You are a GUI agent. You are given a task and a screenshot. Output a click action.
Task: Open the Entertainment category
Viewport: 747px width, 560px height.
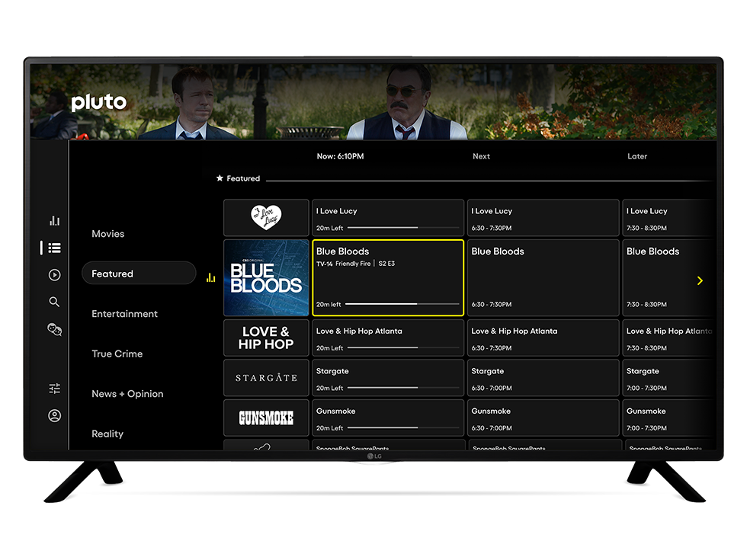point(124,314)
